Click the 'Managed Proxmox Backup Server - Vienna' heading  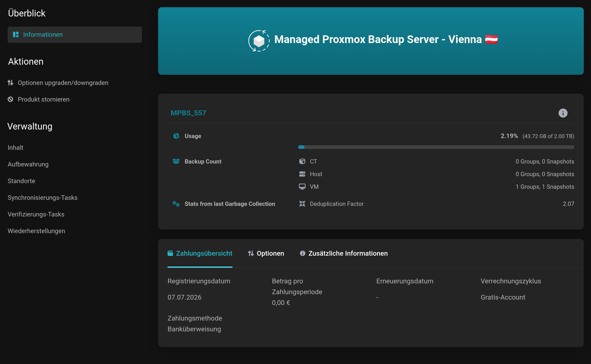click(x=378, y=39)
